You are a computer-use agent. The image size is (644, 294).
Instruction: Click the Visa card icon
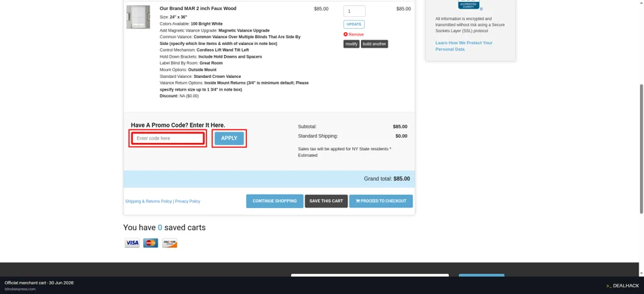(x=132, y=243)
